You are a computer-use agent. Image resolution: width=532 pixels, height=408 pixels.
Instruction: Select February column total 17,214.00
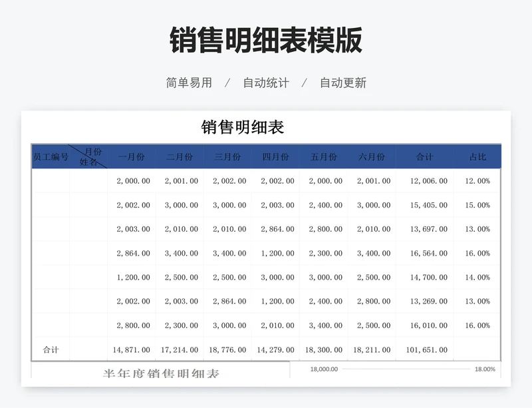180,350
